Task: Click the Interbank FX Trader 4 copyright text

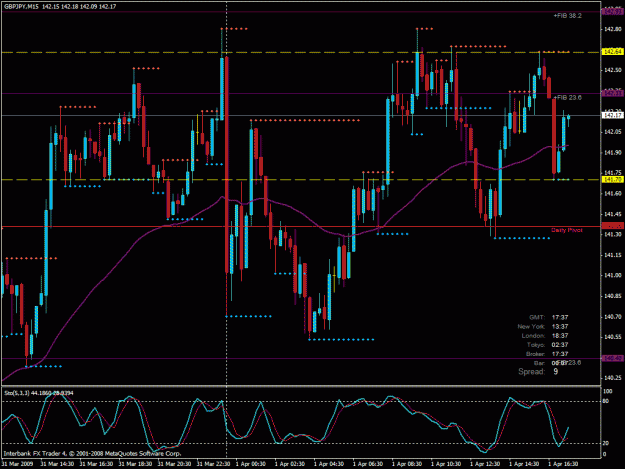Action: 92,453
